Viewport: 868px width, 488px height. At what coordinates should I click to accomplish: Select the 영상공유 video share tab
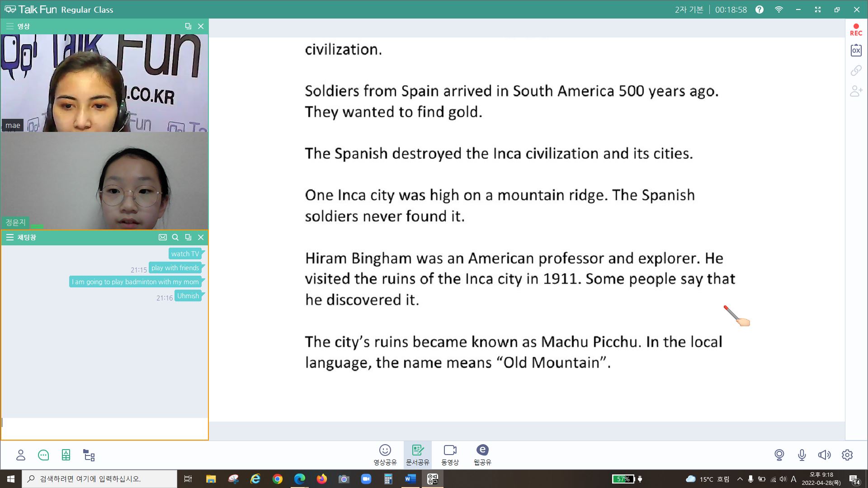point(385,455)
